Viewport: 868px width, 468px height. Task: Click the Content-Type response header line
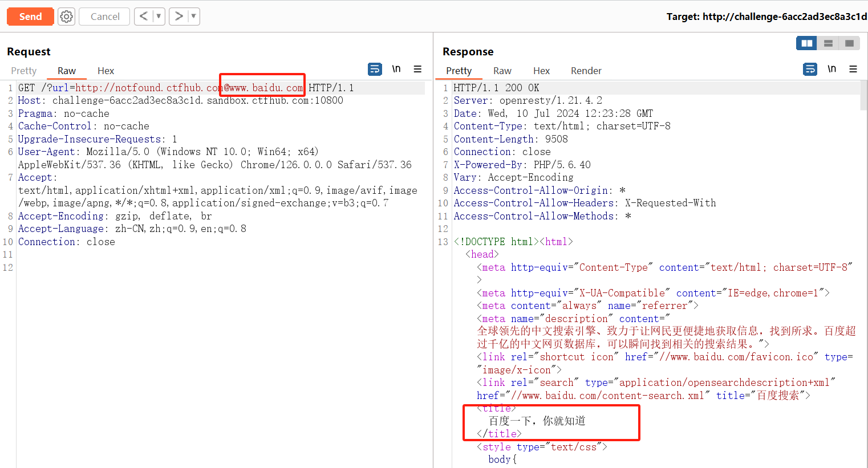click(x=562, y=126)
